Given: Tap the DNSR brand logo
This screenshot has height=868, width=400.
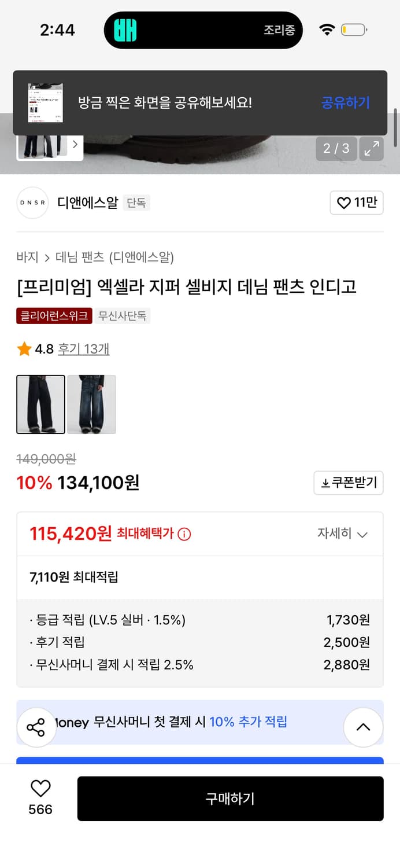Looking at the screenshot, I should point(32,203).
